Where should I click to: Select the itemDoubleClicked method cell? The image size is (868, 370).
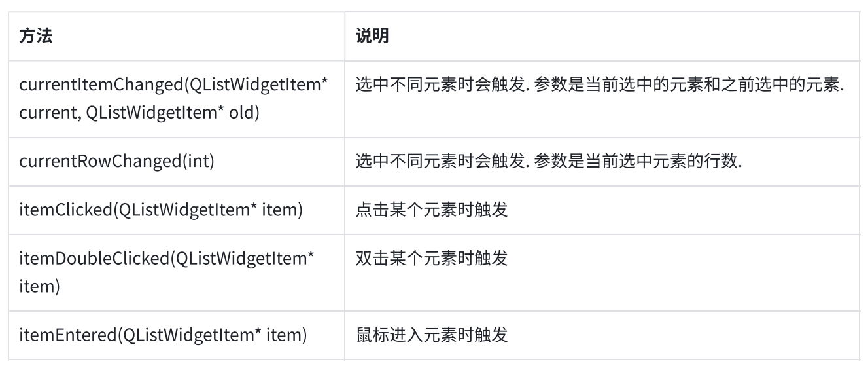pos(177,272)
